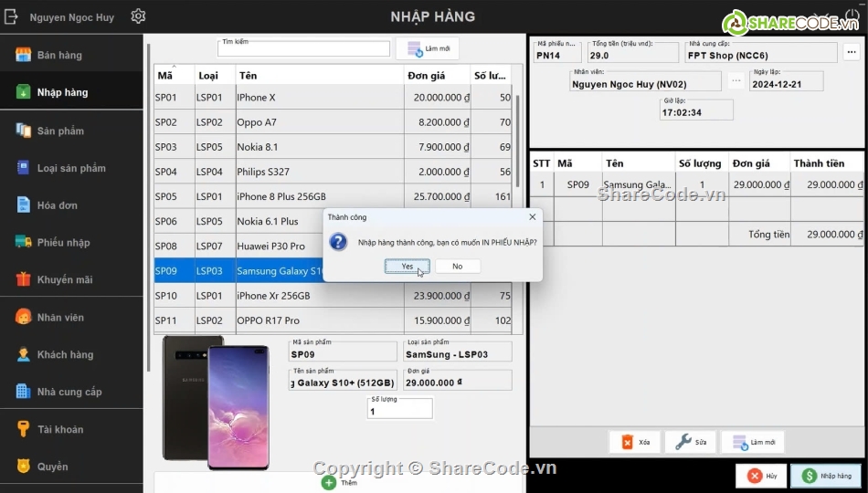This screenshot has height=493, width=868.
Task: Select the Nhập hàng sidebar item
Action: 71,92
